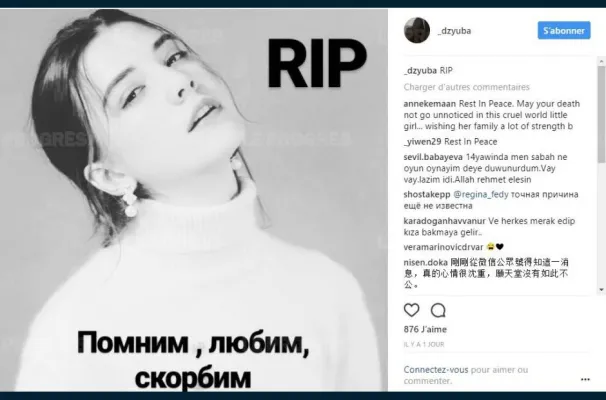Click the Connectez-vous login link

click(436, 369)
